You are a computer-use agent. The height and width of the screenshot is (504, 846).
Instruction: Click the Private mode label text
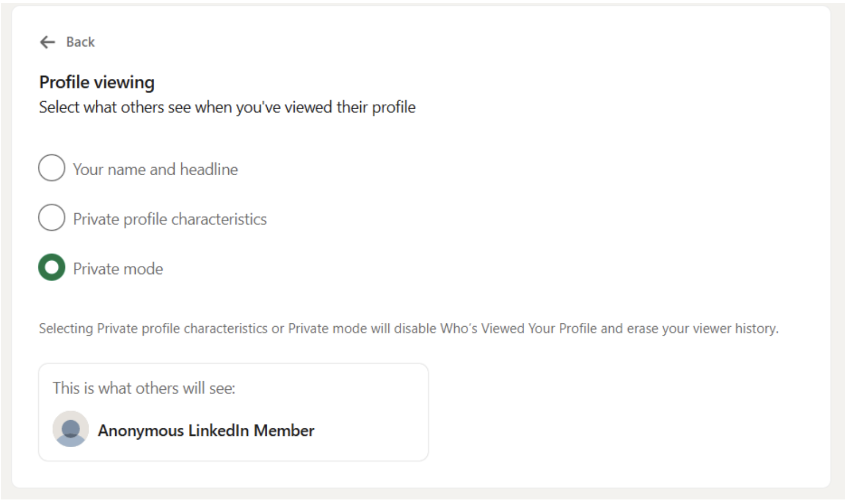(x=118, y=268)
